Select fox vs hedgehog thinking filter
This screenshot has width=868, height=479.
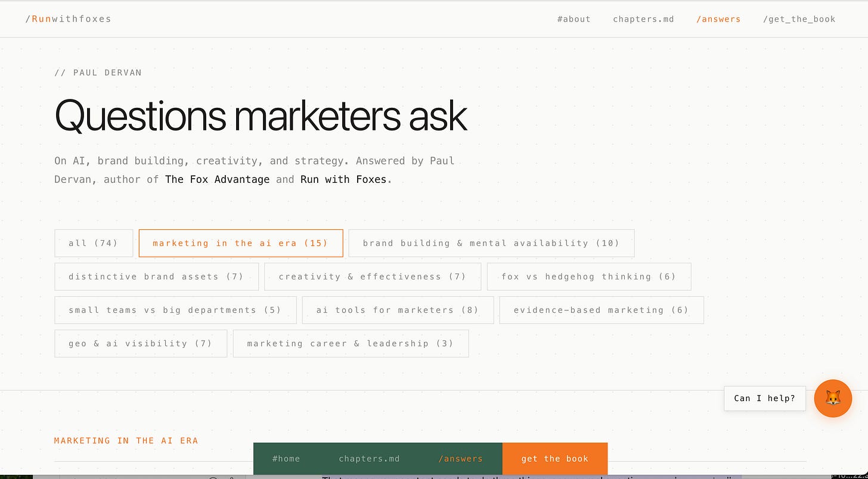pyautogui.click(x=589, y=276)
